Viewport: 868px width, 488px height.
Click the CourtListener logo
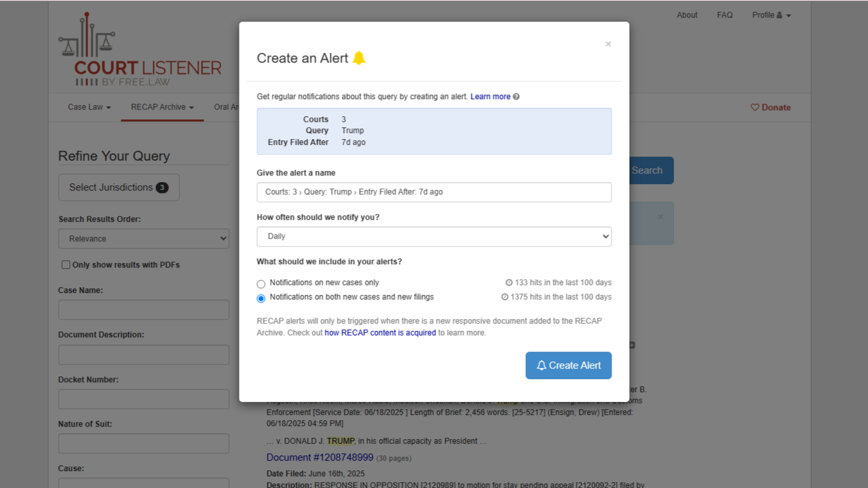tap(140, 50)
